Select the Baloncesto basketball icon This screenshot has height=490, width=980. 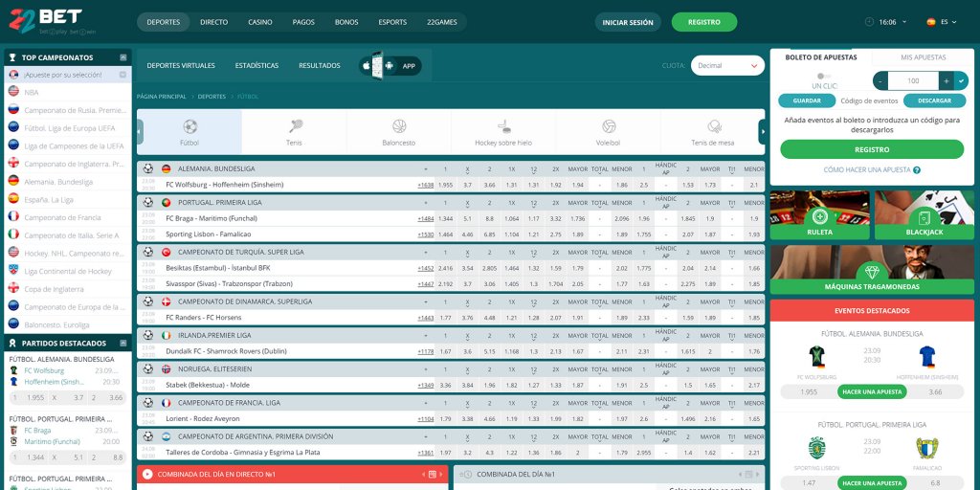click(399, 127)
